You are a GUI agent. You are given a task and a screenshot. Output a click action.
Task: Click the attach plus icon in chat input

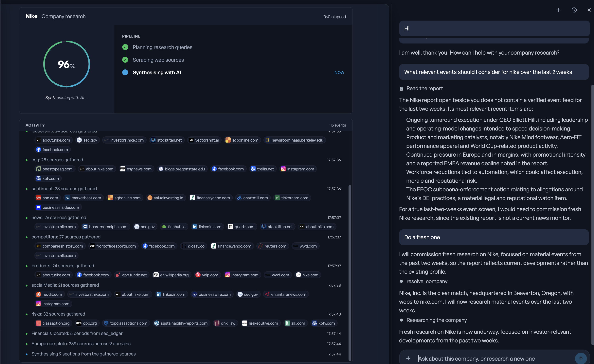tap(408, 358)
